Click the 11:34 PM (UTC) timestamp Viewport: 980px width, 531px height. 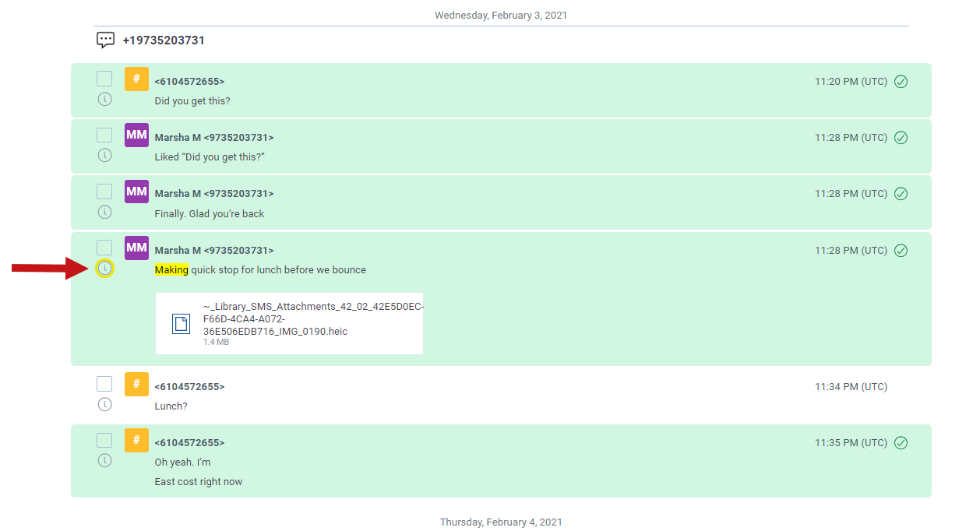click(851, 386)
